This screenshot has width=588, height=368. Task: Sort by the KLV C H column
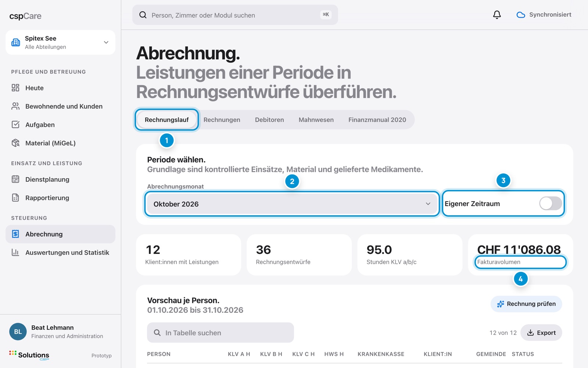click(x=304, y=354)
